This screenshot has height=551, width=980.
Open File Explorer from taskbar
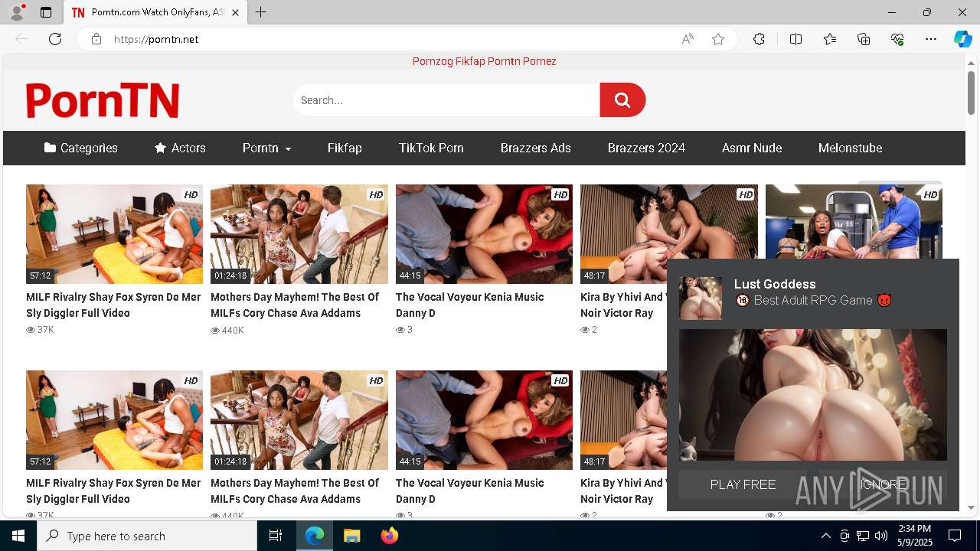pos(352,536)
